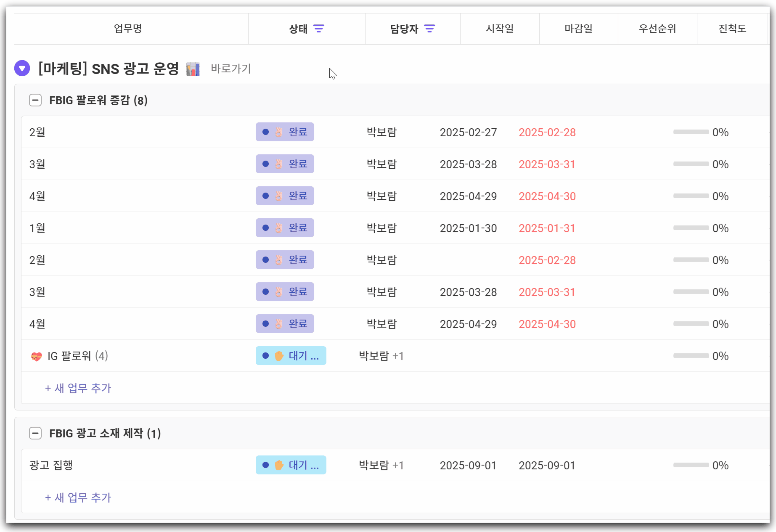Open the 2025-01-31 due date of 1월 task
The width and height of the screenshot is (776, 532).
547,228
